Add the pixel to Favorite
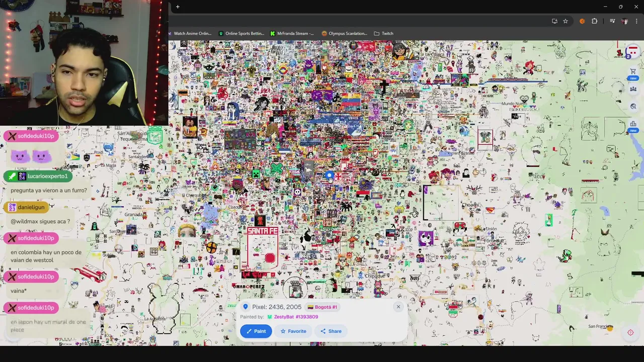This screenshot has height=362, width=644. 293,331
